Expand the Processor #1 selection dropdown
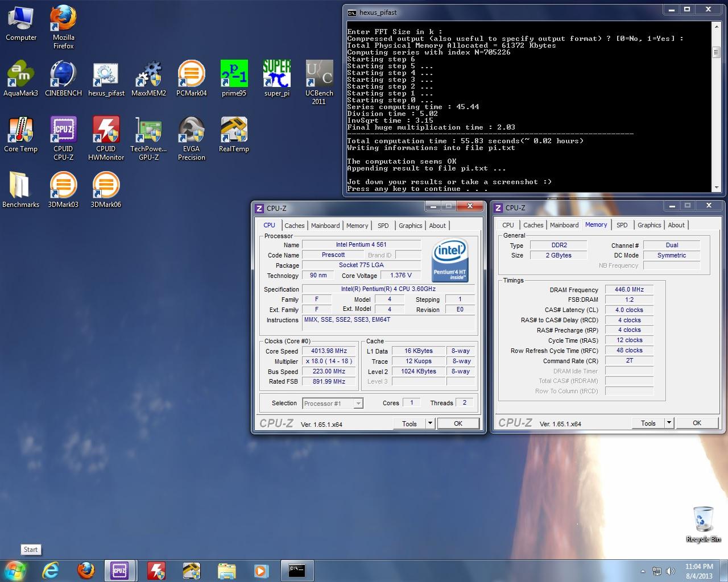Screen dimensions: 728x582 pos(358,404)
